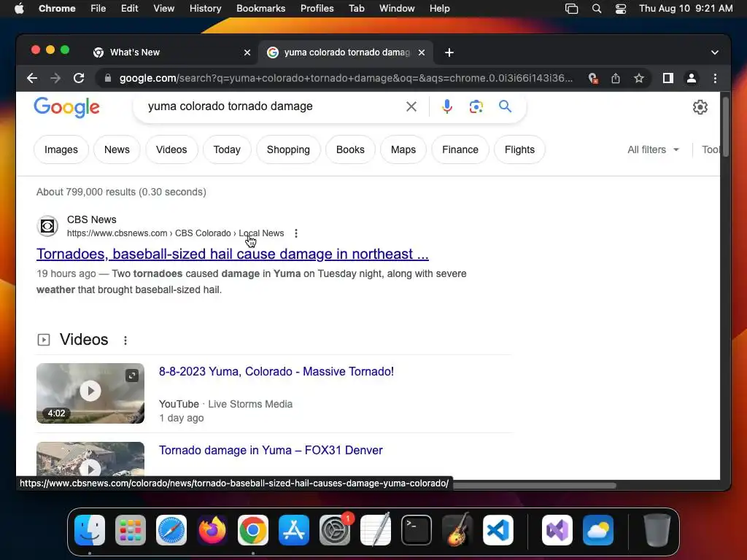Open the 8-8-2023 Yuma Massive Tornado video link
The width and height of the screenshot is (747, 560).
pyautogui.click(x=276, y=371)
